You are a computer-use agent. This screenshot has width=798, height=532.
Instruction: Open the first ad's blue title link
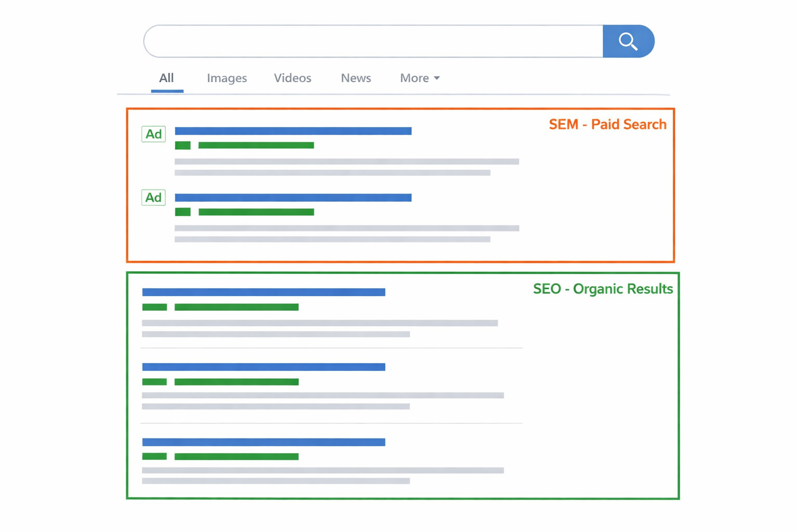click(x=293, y=131)
